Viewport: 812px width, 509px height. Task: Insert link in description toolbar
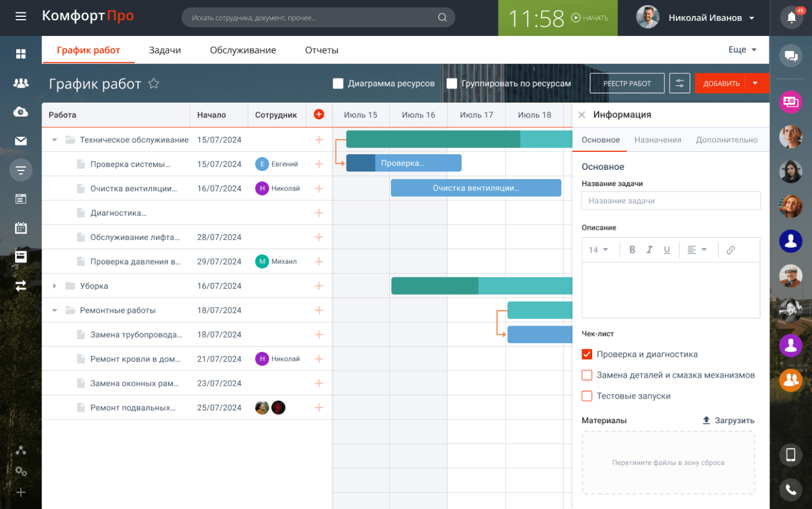(x=730, y=250)
